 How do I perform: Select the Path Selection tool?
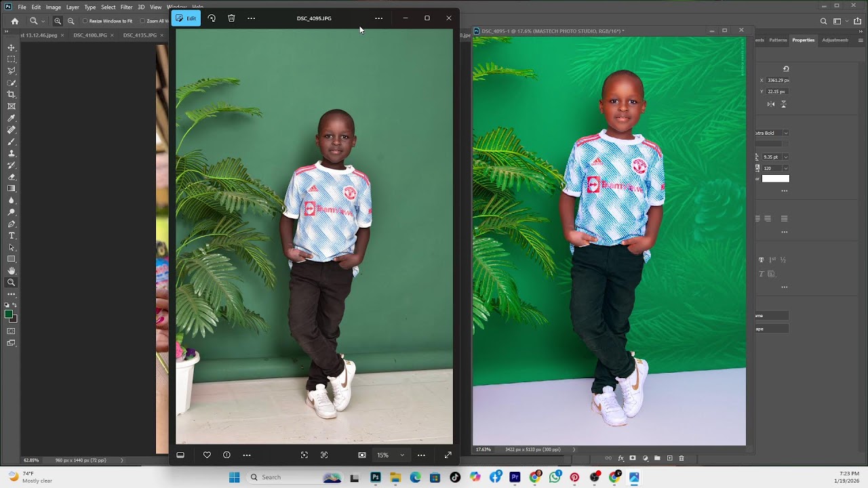[12, 247]
